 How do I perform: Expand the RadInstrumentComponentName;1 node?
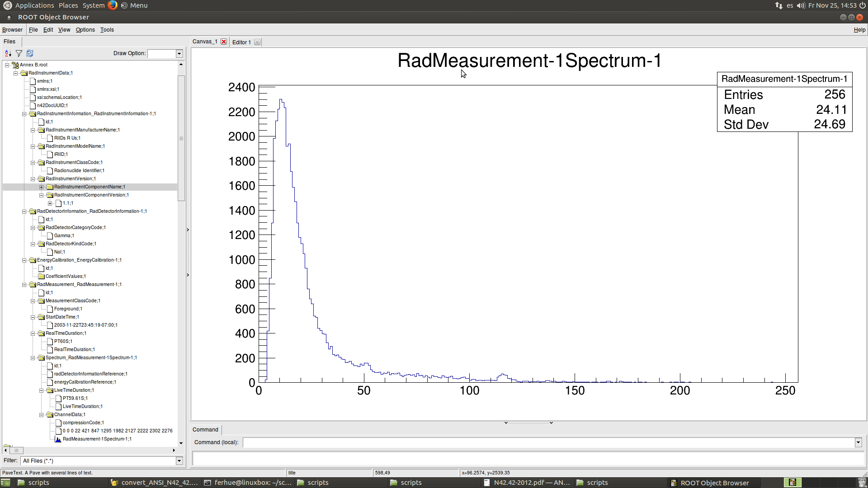(41, 187)
